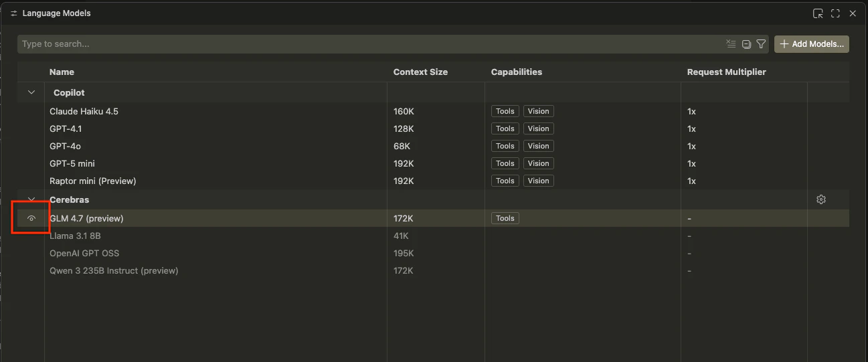The image size is (868, 362).
Task: Select the Cerebras group row
Action: [x=433, y=199]
